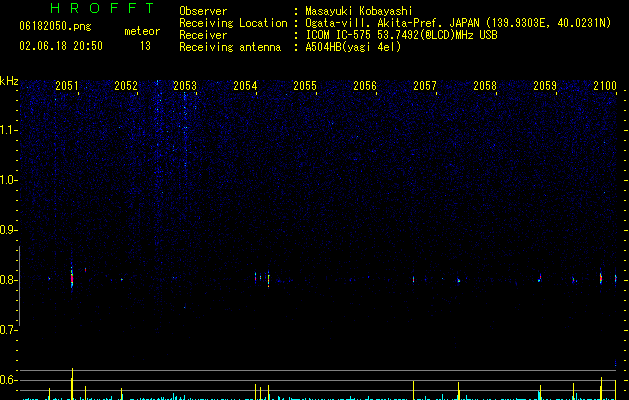Click the 1.1 kHz axis label
The width and height of the screenshot is (629, 400).
pyautogui.click(x=9, y=130)
